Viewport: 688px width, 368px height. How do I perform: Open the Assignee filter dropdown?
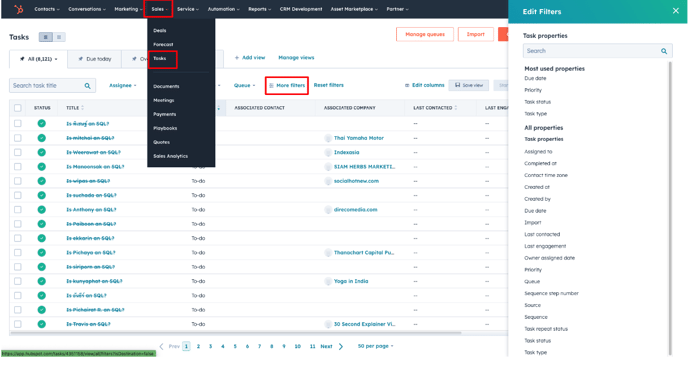pos(122,86)
